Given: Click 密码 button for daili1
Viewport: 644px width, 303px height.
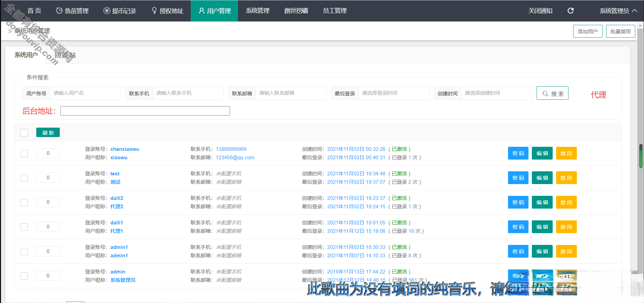Looking at the screenshot, I should coord(518,227).
